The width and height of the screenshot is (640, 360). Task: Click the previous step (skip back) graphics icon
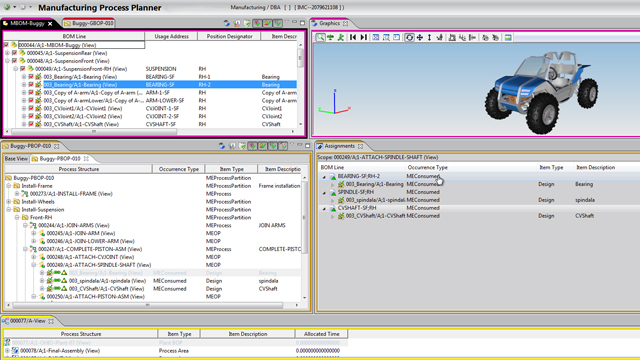[353, 38]
